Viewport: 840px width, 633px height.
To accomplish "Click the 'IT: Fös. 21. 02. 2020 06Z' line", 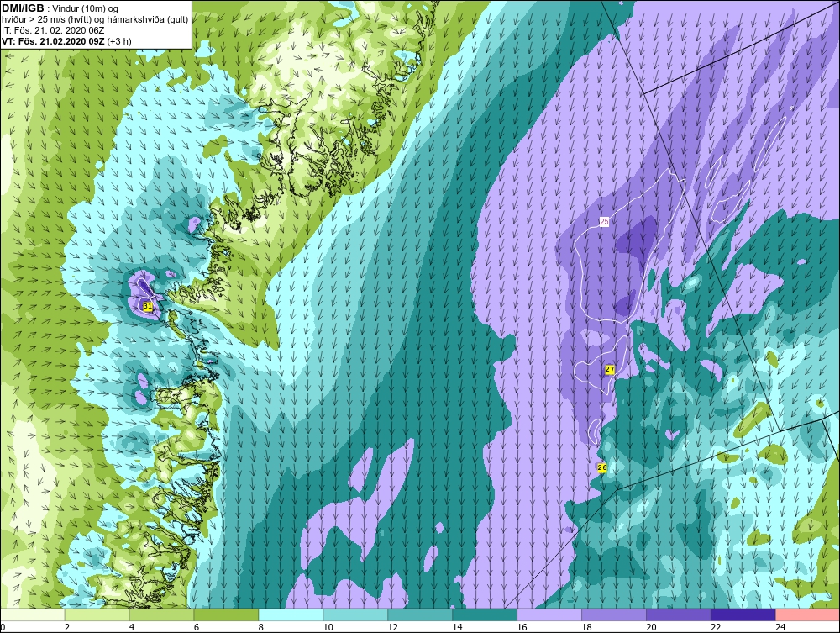I will pyautogui.click(x=53, y=30).
